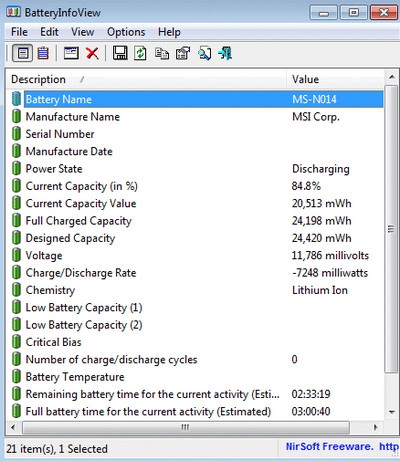Click the Discharging value
Viewport: 400px width, 461px height.
click(321, 169)
